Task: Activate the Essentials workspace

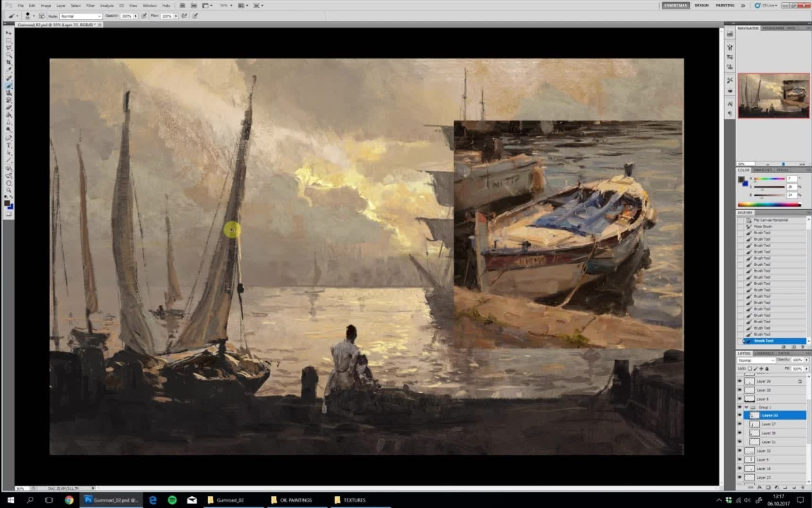Action: pyautogui.click(x=676, y=6)
